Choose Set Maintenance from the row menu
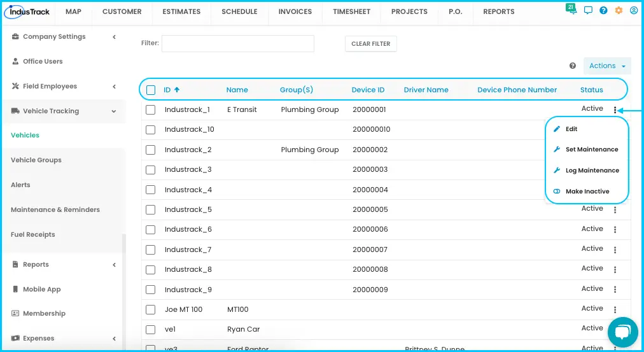This screenshot has height=352, width=644. point(587,150)
